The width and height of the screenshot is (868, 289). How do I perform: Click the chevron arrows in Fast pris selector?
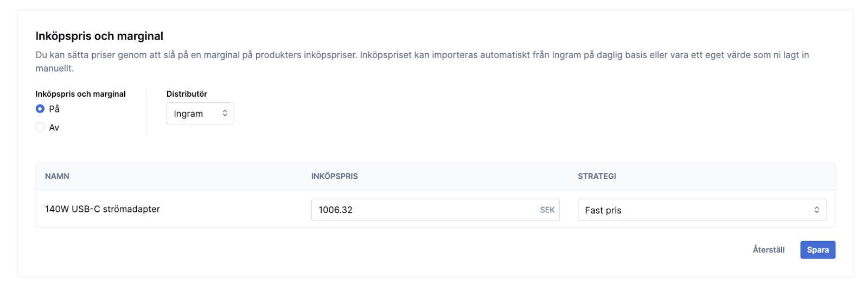point(816,210)
